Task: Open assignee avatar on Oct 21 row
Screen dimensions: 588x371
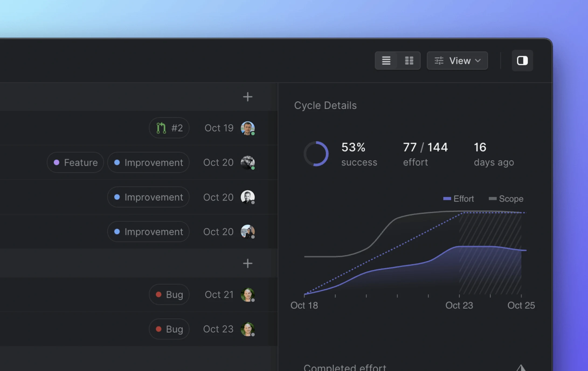Action: pyautogui.click(x=248, y=295)
